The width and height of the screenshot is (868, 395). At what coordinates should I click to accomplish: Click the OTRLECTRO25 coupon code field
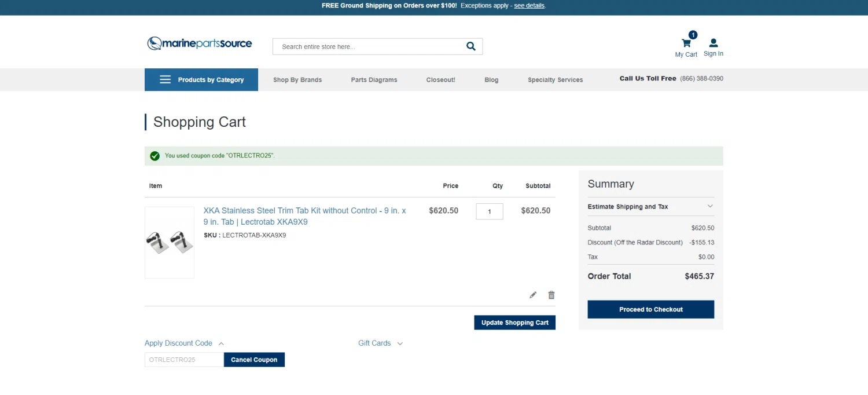click(184, 360)
